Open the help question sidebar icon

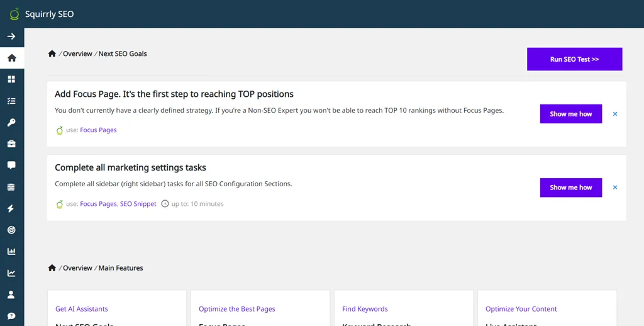point(11,316)
